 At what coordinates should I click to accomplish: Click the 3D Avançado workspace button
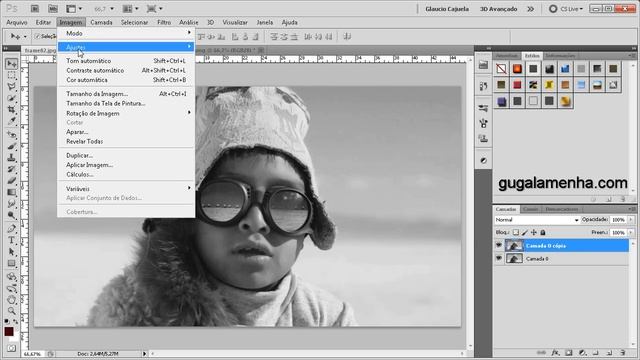tap(498, 9)
